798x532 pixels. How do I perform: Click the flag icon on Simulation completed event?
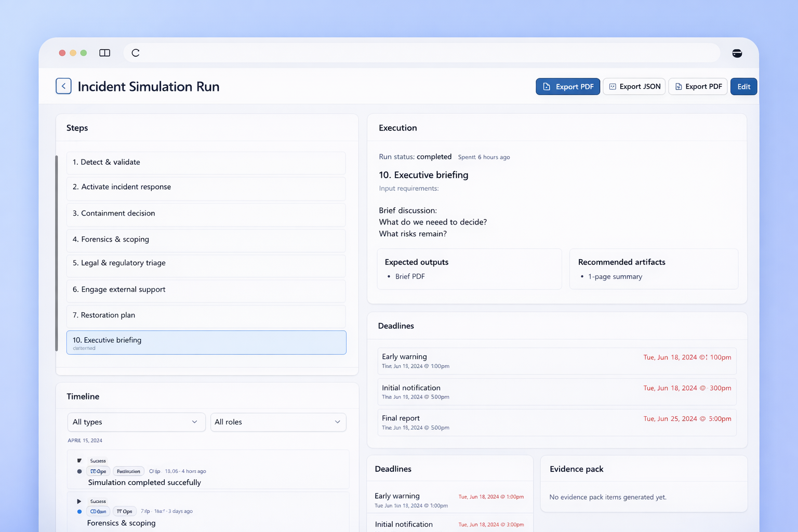pos(79,461)
